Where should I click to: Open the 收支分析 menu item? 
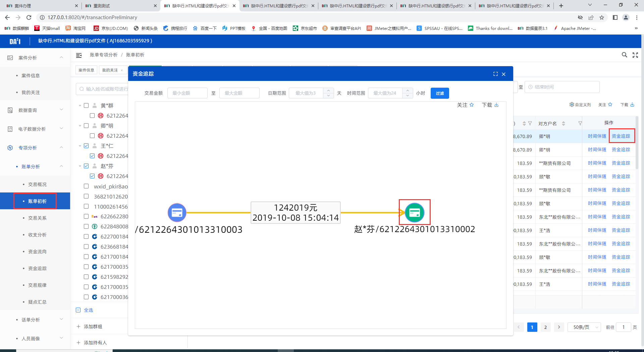click(37, 235)
